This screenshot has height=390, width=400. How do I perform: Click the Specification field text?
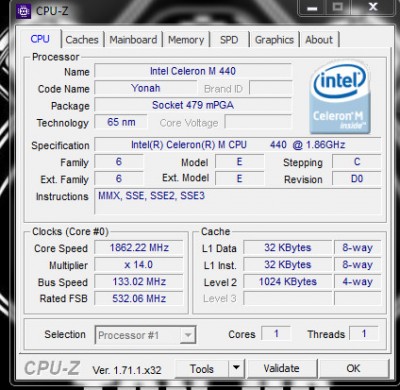tap(238, 145)
